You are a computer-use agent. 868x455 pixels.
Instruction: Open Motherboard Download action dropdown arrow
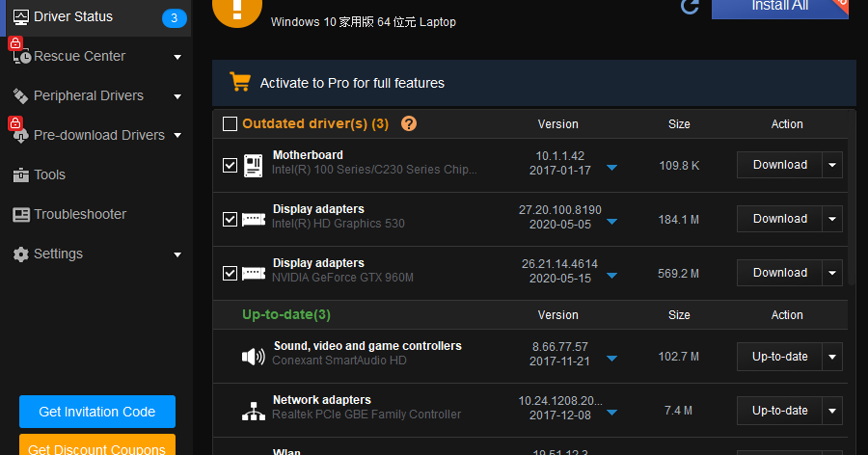pos(832,165)
